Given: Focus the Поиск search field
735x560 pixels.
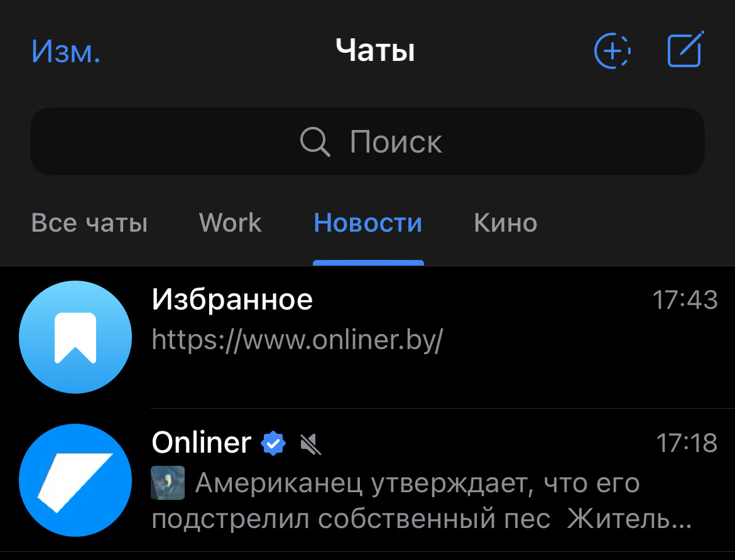Looking at the screenshot, I should click(367, 141).
